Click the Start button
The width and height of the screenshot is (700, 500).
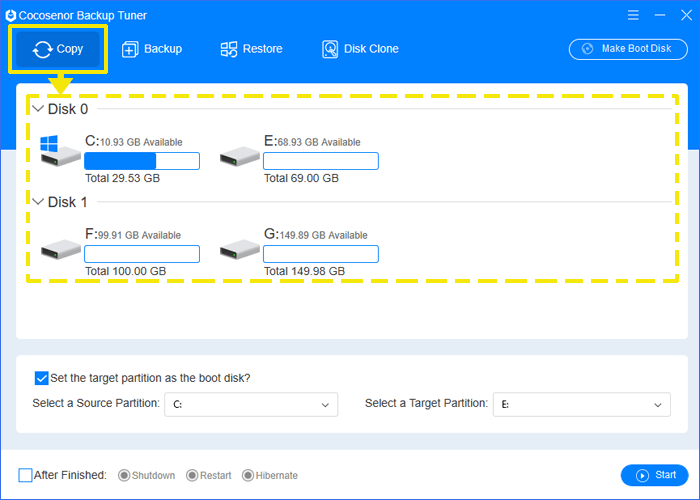click(654, 475)
